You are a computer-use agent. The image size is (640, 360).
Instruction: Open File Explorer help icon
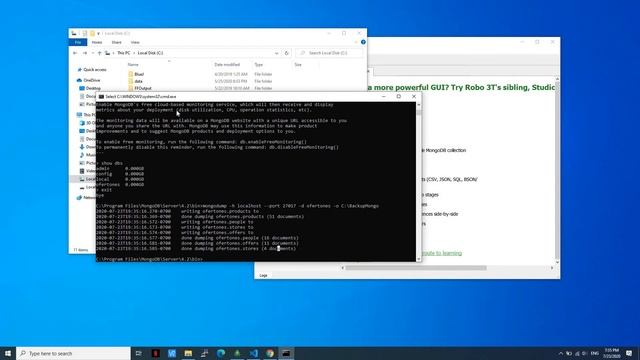(363, 42)
